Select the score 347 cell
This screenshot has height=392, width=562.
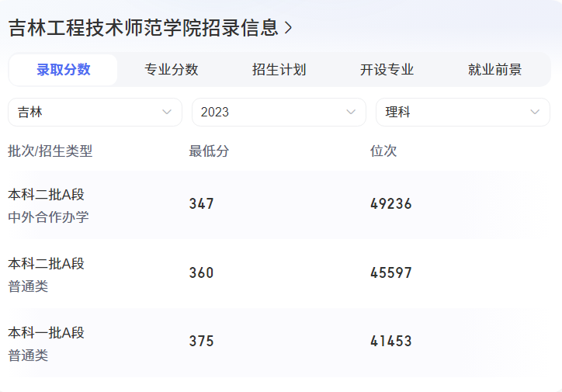click(x=201, y=204)
